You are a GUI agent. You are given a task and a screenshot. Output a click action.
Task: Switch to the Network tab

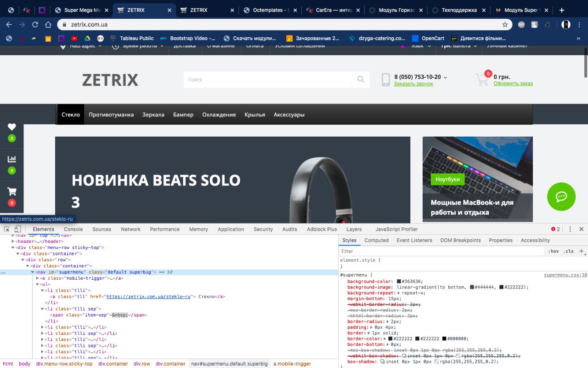pyautogui.click(x=131, y=229)
